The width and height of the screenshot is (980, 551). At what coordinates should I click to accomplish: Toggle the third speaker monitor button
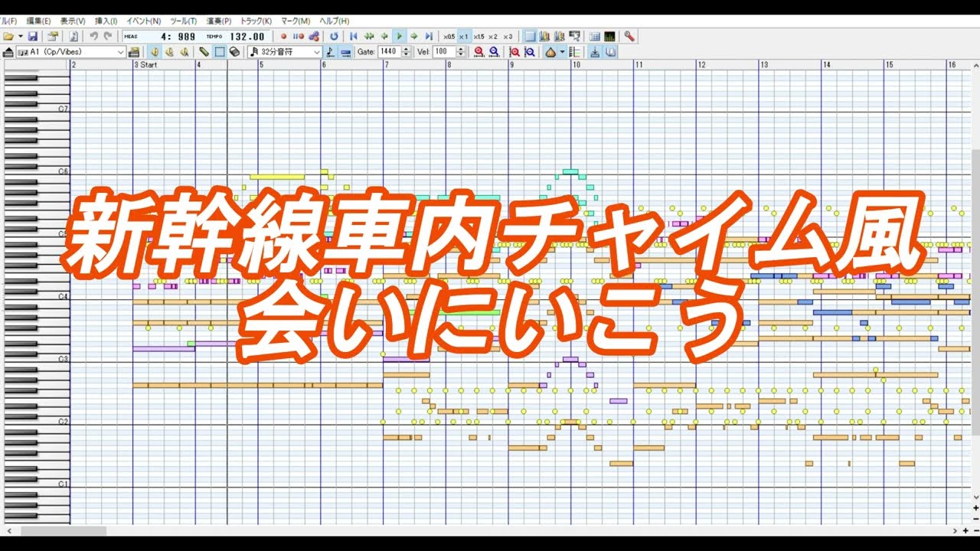[x=184, y=51]
